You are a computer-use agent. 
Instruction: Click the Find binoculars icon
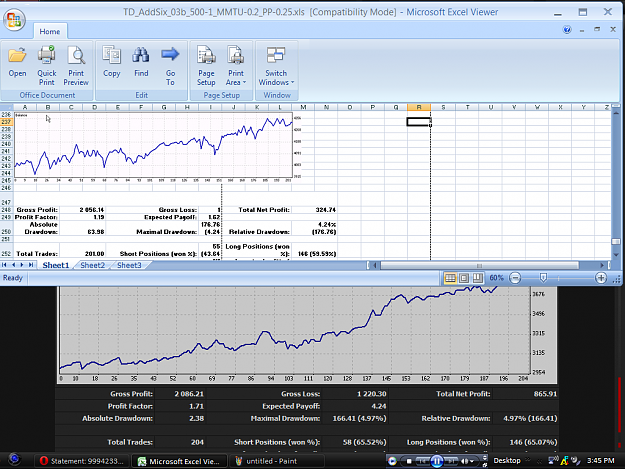point(141,55)
